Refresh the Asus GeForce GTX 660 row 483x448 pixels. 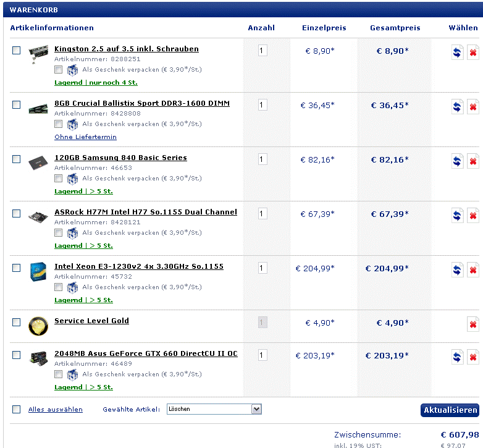(x=458, y=357)
